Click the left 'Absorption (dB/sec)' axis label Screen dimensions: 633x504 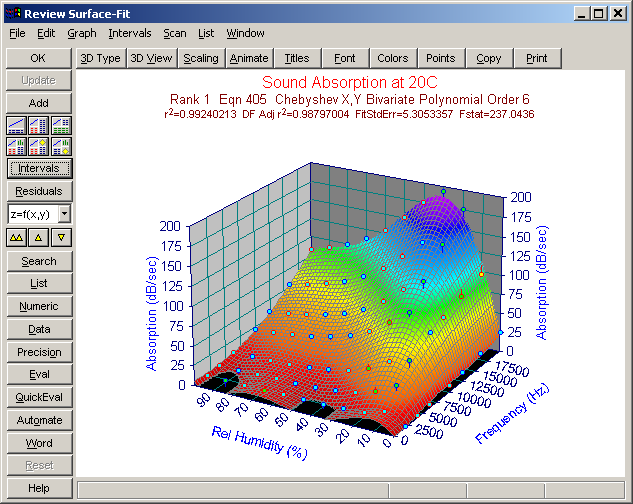[151, 313]
